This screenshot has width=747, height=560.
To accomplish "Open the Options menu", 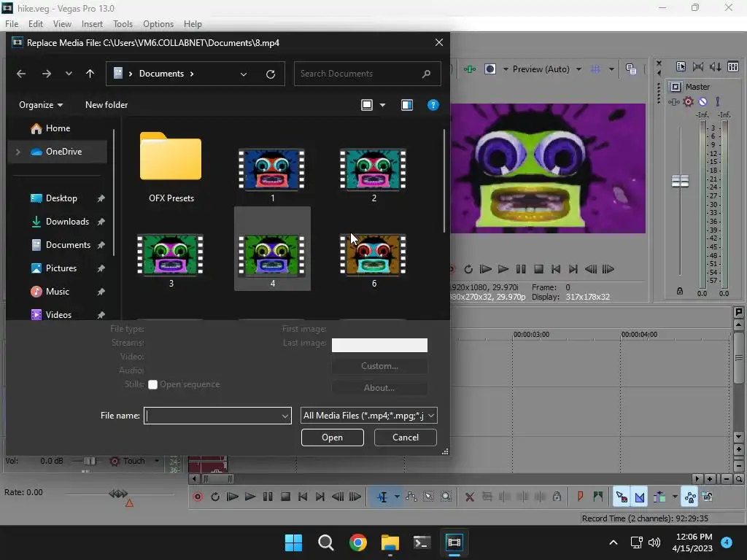I will 158,24.
